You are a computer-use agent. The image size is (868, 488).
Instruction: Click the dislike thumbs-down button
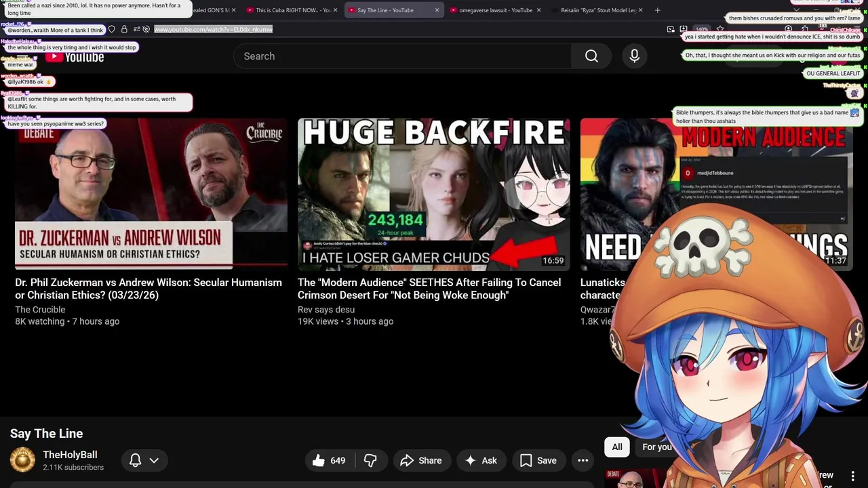coord(370,460)
